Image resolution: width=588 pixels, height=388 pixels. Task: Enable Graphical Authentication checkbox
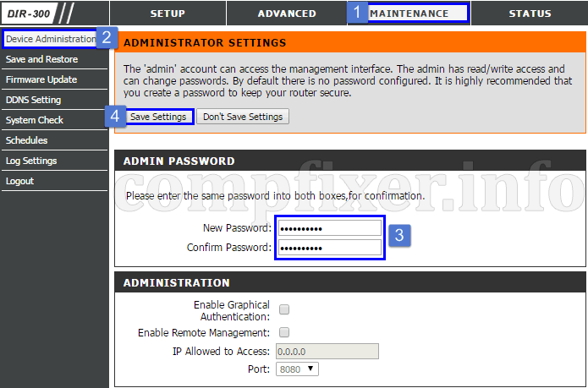(284, 309)
